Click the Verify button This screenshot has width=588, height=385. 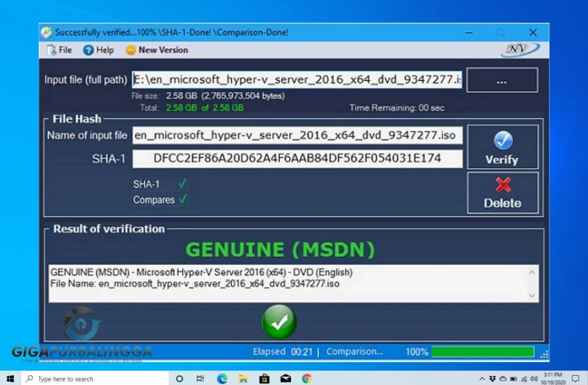503,147
